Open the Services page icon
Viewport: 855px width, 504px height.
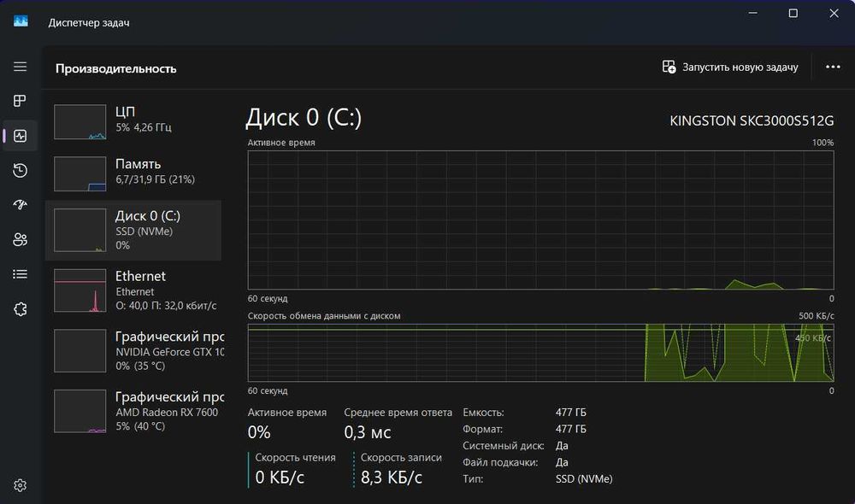pyautogui.click(x=21, y=309)
